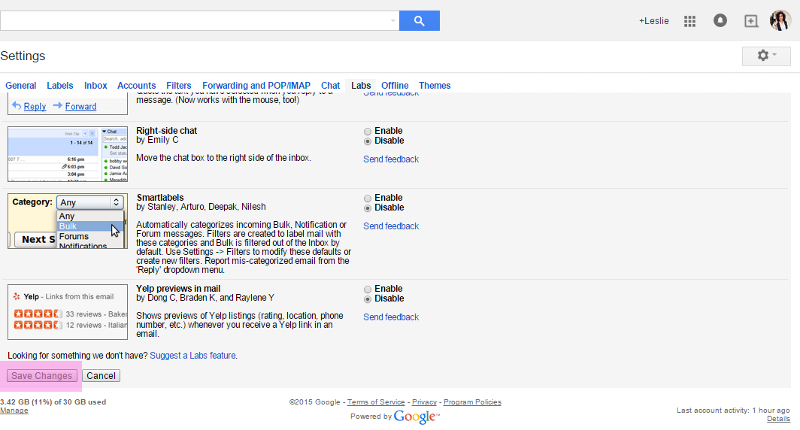The image size is (800, 430).
Task: Follow the Suggest a Labs feature link
Action: tap(192, 356)
